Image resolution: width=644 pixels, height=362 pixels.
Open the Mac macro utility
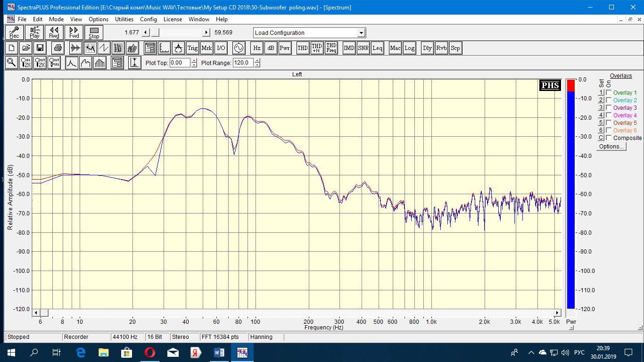395,48
